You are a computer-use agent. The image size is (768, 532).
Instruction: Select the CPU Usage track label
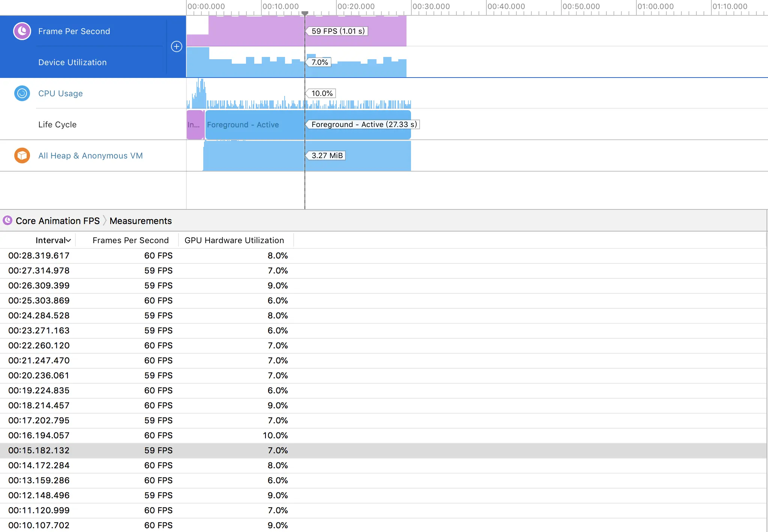pyautogui.click(x=60, y=93)
